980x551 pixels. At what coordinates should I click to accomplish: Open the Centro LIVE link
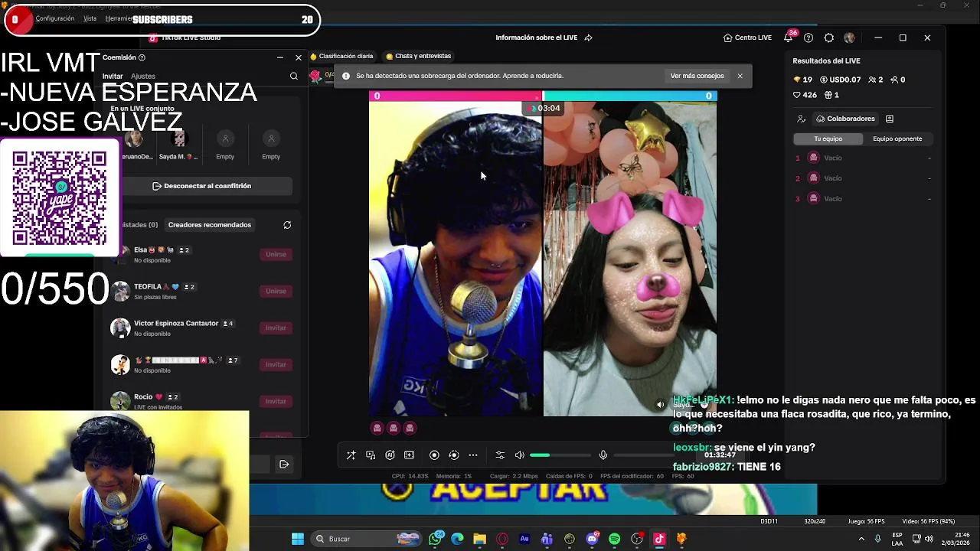point(747,37)
